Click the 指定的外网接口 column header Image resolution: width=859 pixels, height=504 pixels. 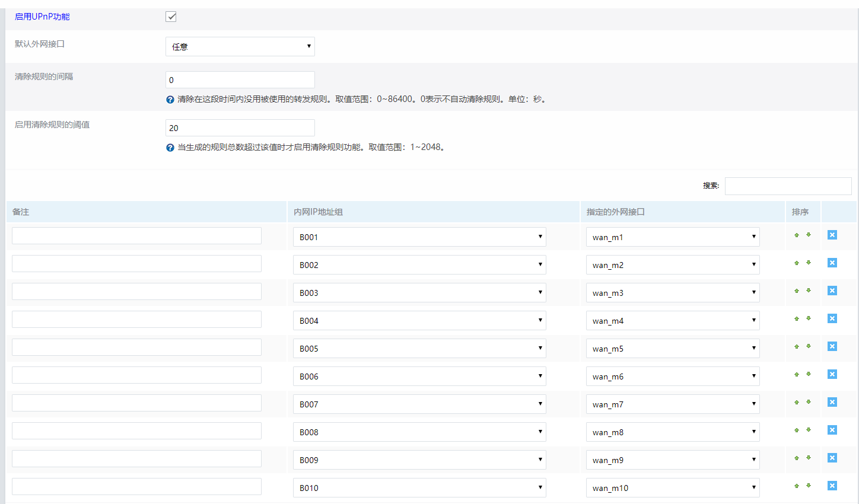[615, 212]
